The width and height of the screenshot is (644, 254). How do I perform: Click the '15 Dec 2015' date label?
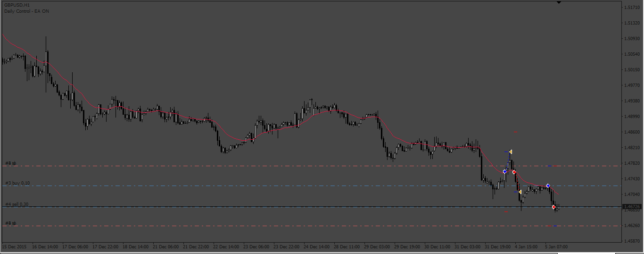(14, 247)
